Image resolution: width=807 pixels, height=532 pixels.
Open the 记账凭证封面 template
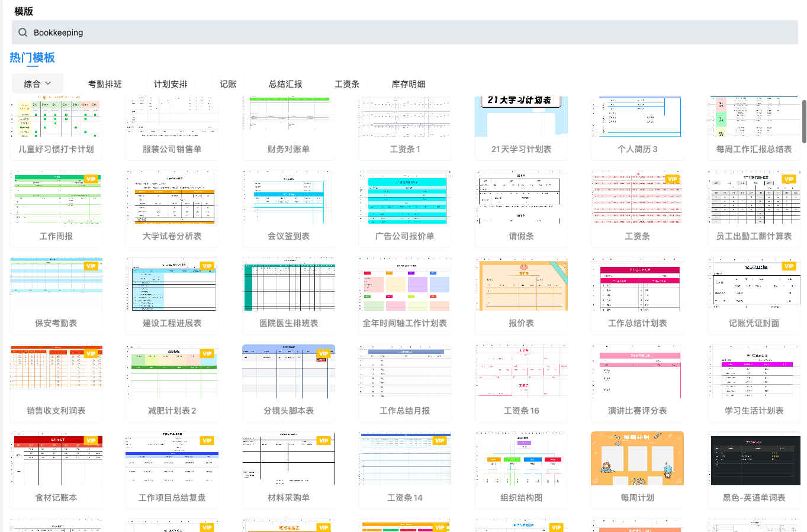[754, 295]
